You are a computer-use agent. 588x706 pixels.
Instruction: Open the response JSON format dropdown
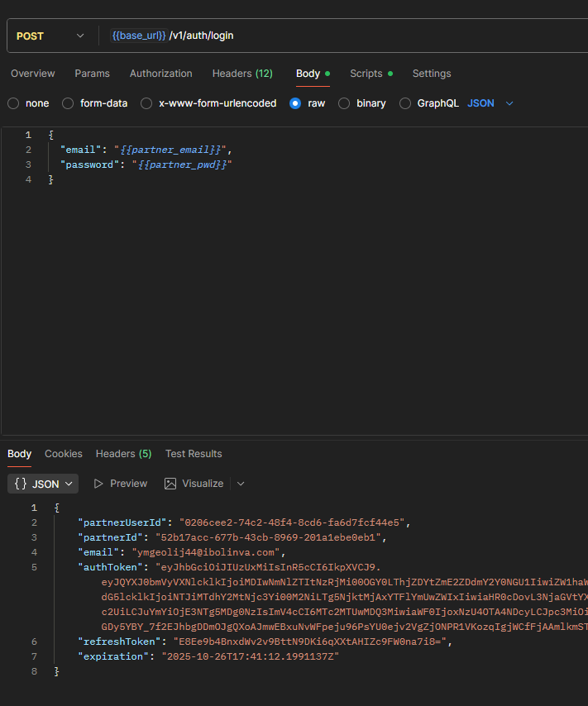tap(43, 484)
